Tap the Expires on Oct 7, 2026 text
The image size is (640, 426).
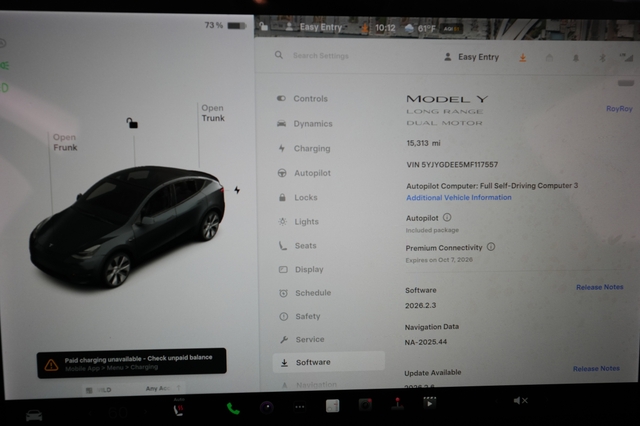439,260
